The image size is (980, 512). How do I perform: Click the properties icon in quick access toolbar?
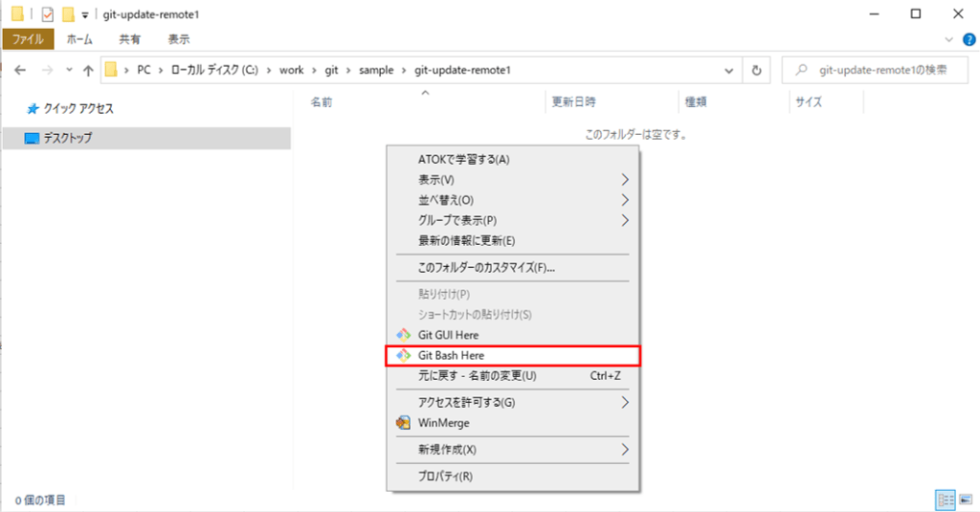47,14
